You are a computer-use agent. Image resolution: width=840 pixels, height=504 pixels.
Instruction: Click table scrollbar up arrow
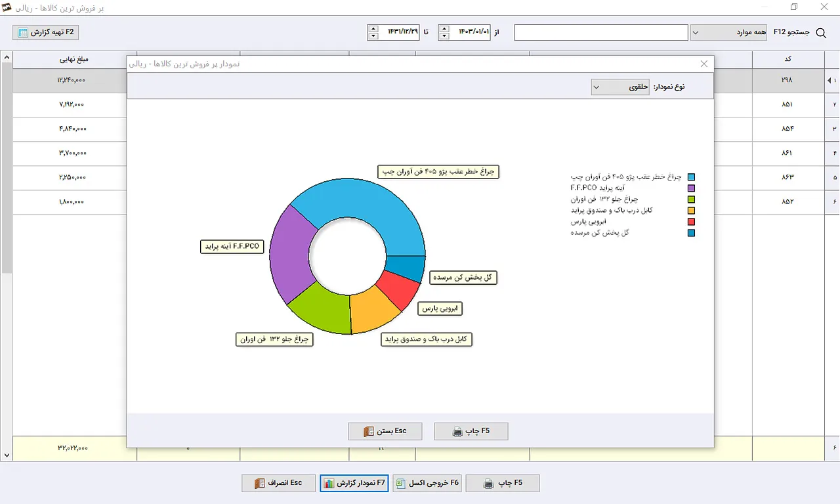tap(7, 58)
